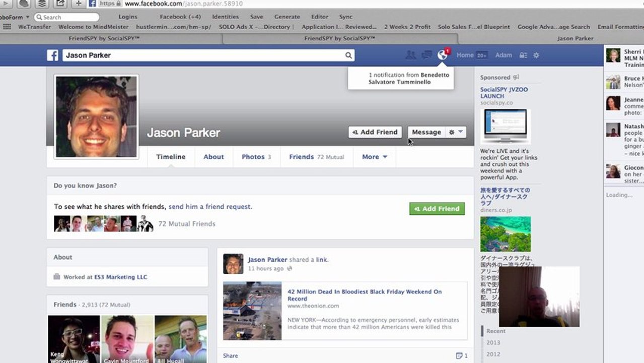
Task: Expand the More dropdown on profile tabs
Action: coord(375,157)
